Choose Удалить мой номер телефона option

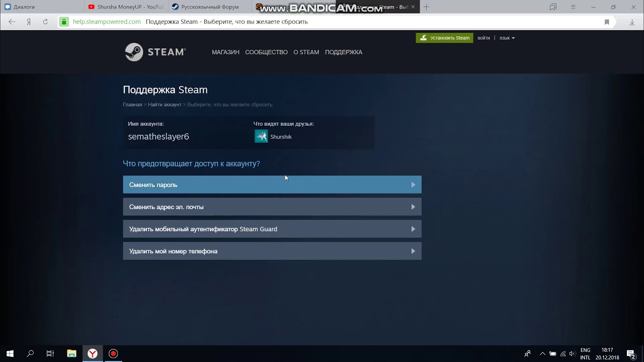(x=272, y=251)
